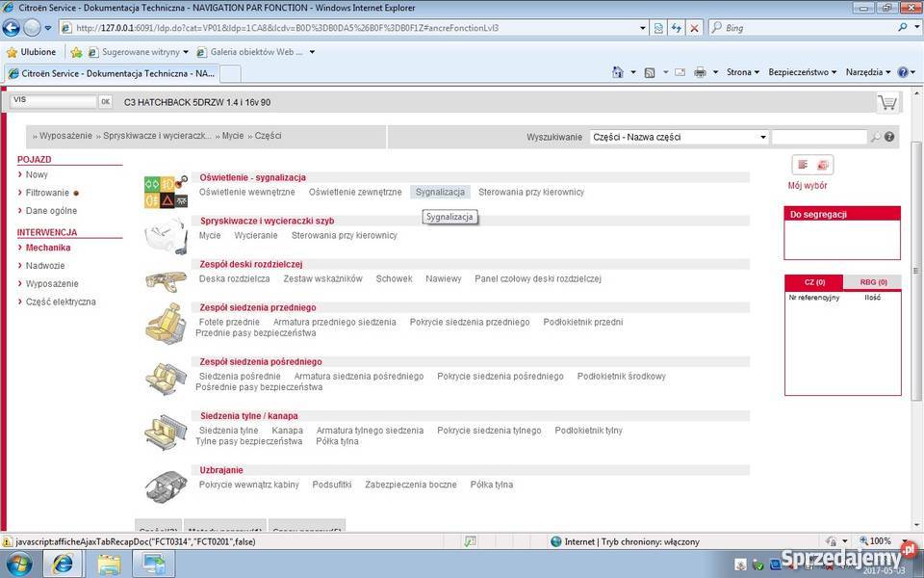The height and width of the screenshot is (578, 924).
Task: Click the search magnifier icon
Action: pos(875,138)
